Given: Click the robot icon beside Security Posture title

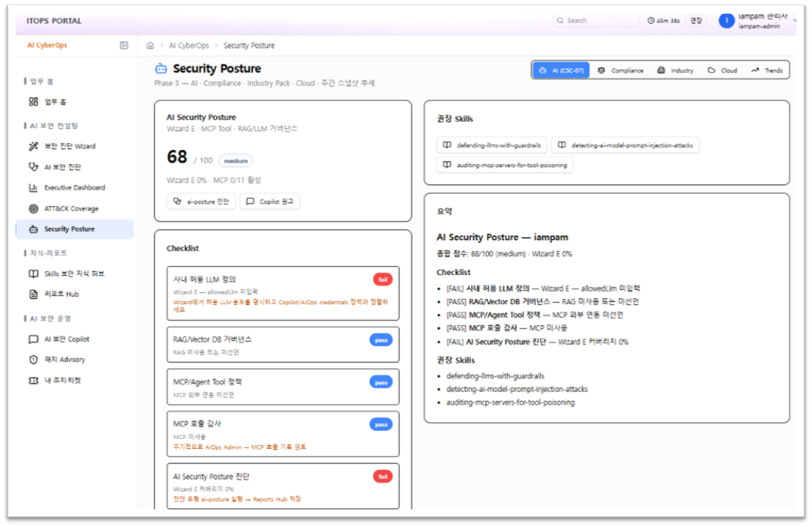Looking at the screenshot, I should [161, 69].
